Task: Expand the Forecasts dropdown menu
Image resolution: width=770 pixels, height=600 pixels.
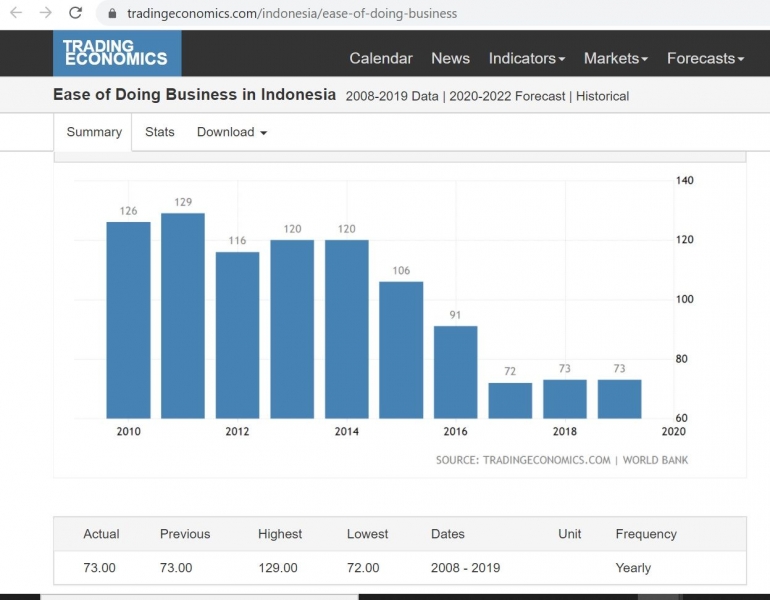Action: click(x=705, y=58)
